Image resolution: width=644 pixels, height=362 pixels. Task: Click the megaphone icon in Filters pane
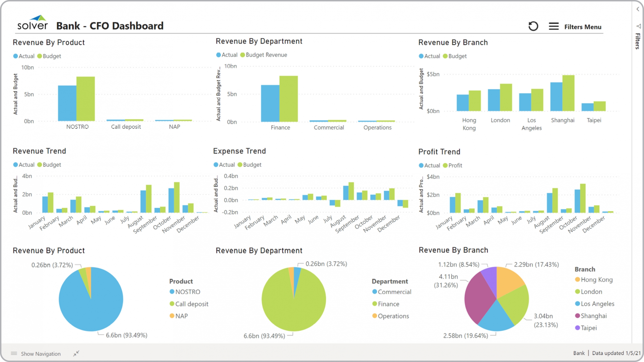[638, 26]
